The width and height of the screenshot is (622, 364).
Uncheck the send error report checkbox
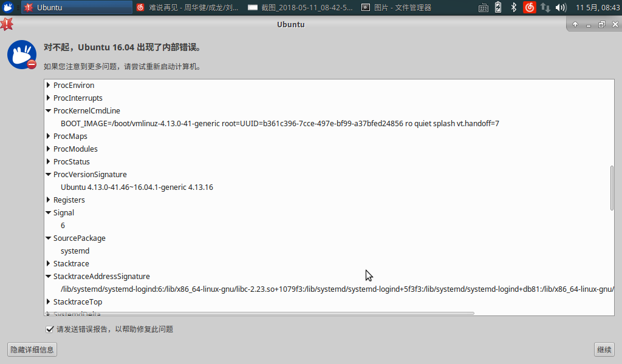50,329
